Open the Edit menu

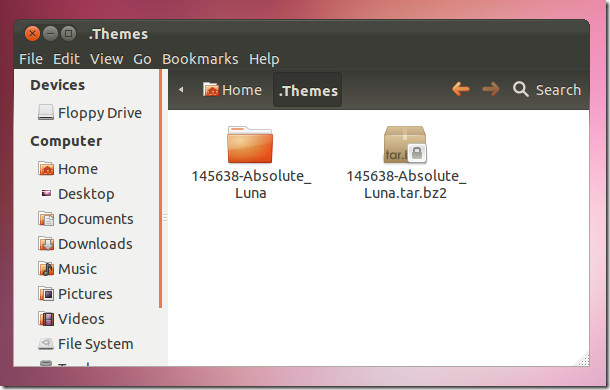pos(66,59)
